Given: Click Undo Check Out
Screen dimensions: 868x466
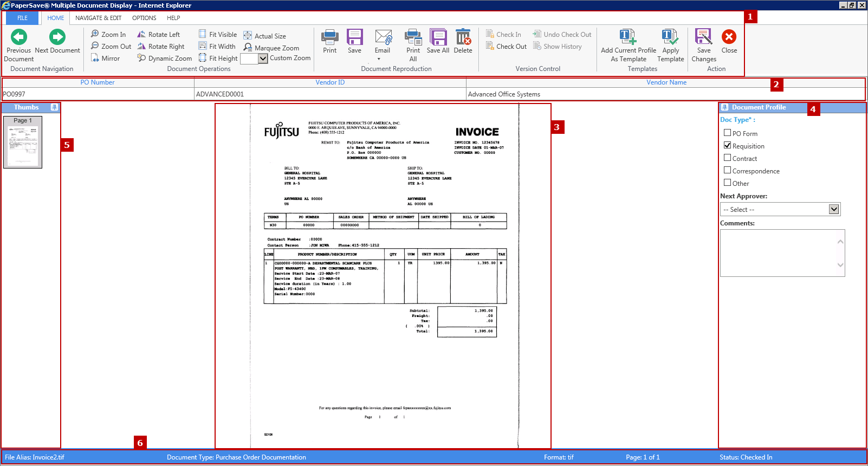Looking at the screenshot, I should 562,34.
